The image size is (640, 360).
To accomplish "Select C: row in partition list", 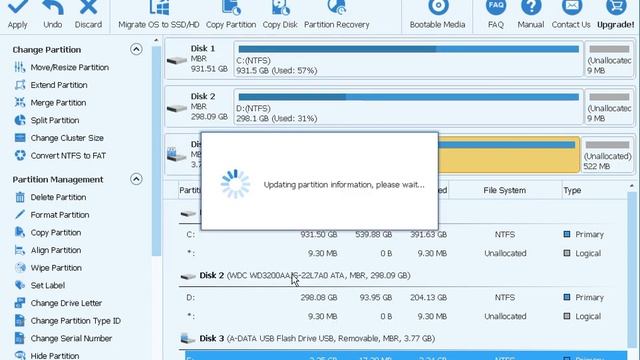I will tap(402, 234).
